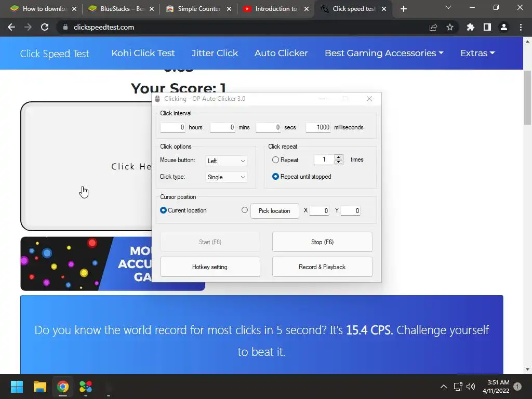Viewport: 532px width, 399px height.
Task: Show hidden system tray icons
Action: pos(444,387)
